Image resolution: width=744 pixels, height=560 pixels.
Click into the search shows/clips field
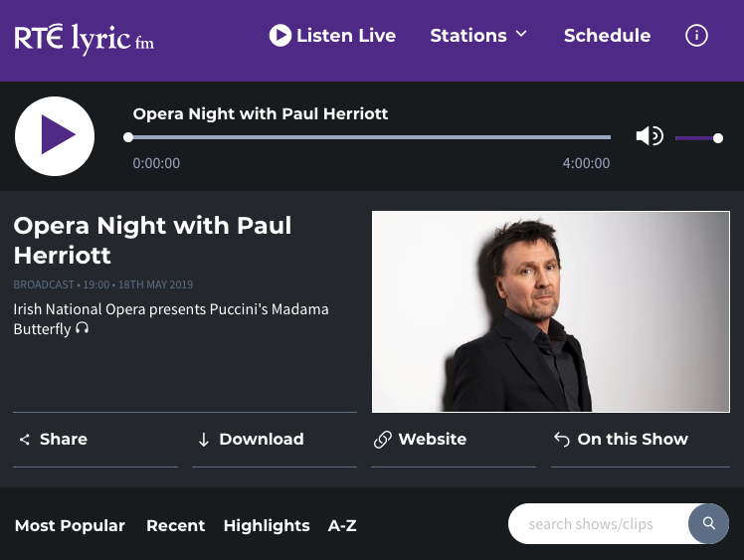click(597, 523)
